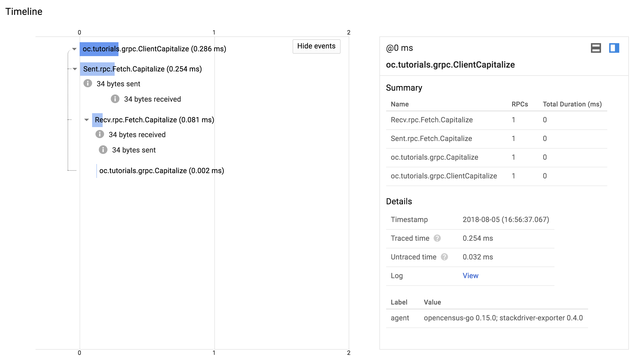Click the Timeline heading

[24, 12]
